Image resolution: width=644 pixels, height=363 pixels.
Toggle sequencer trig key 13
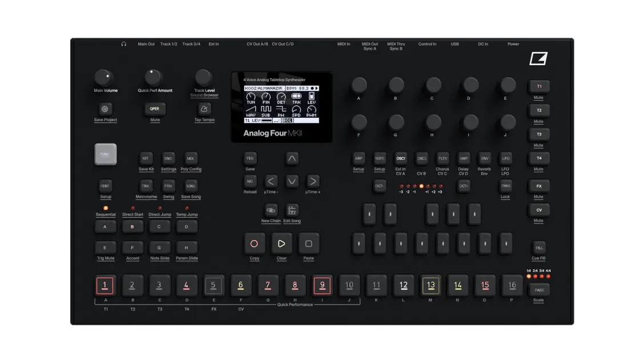coord(431,285)
